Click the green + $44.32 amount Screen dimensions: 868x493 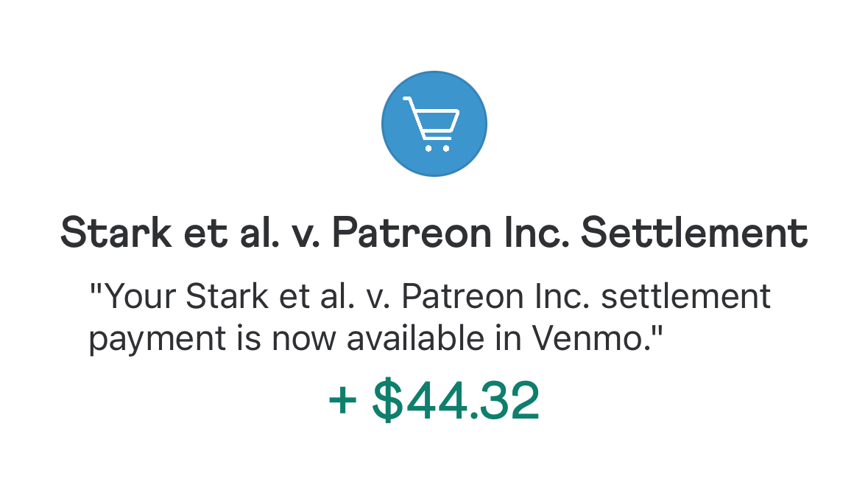coord(434,402)
